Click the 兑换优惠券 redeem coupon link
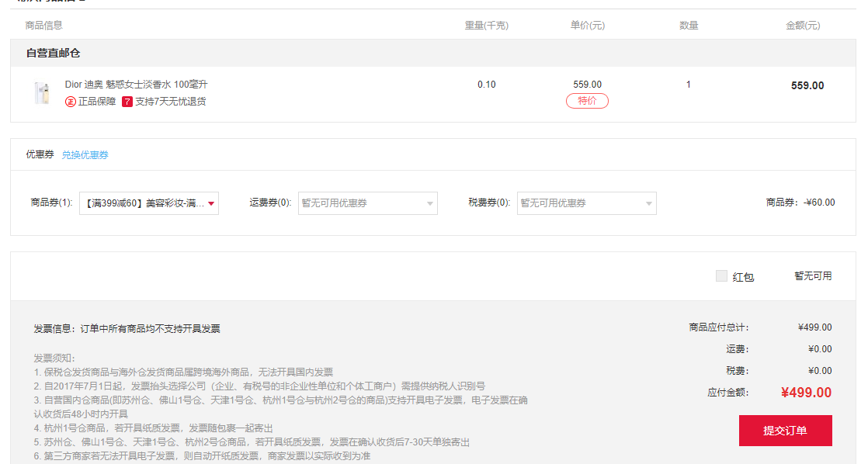Viewport: 868px width, 464px height. (85, 155)
